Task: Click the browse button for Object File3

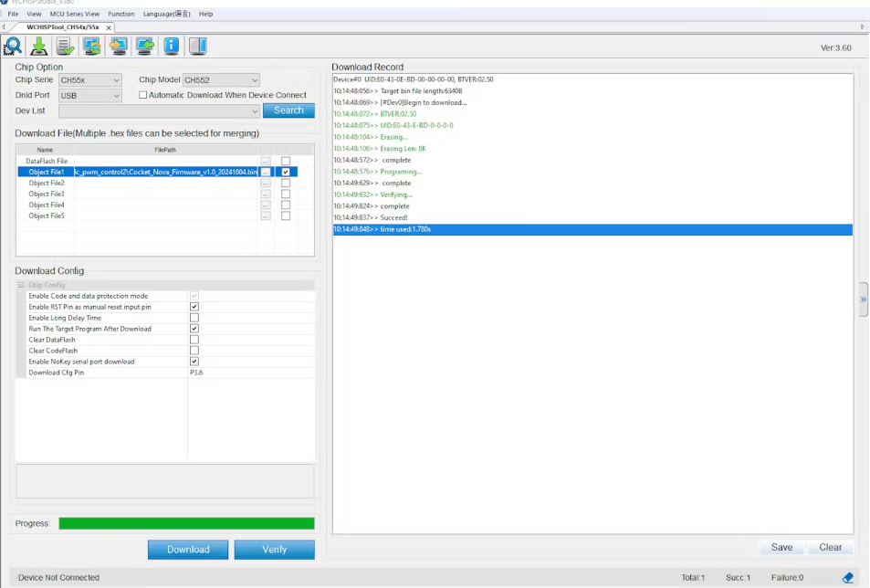Action: pyautogui.click(x=266, y=194)
